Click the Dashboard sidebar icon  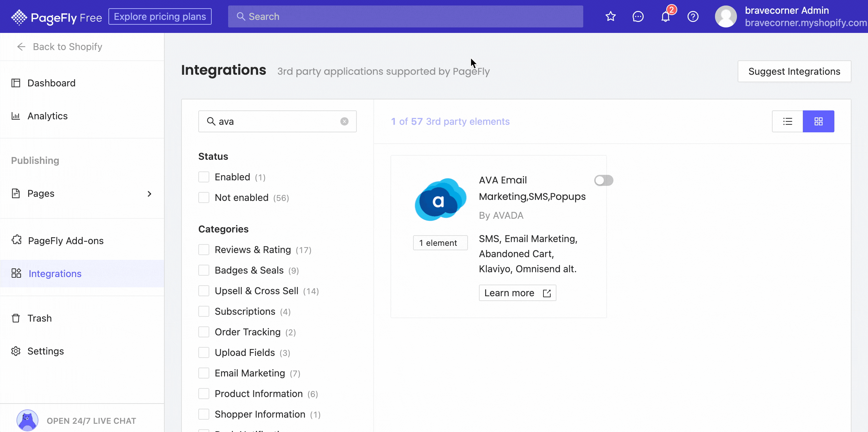click(x=16, y=83)
